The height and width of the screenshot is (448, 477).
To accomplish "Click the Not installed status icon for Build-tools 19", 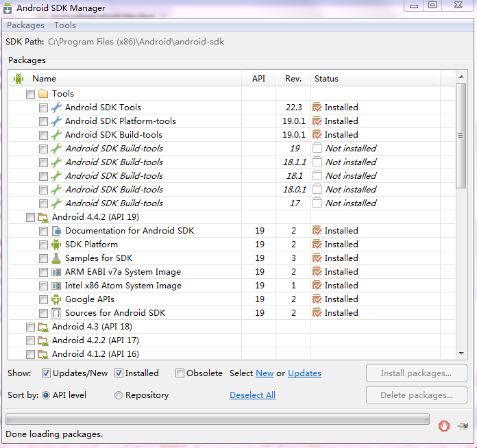I will 317,148.
